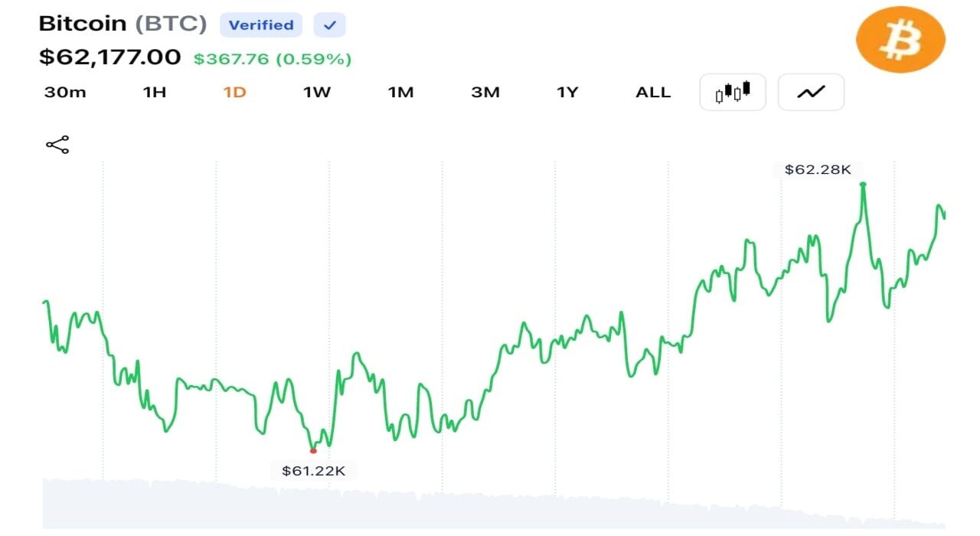Click the orange Bitcoin logo
The width and height of the screenshot is (980, 536).
[900, 39]
